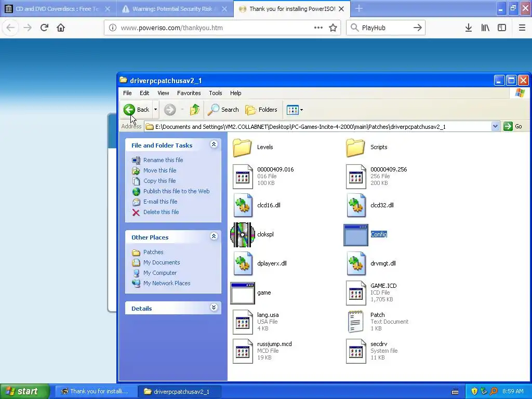Select the clokspl disc icon
Image resolution: width=532 pixels, height=399 pixels.
click(242, 234)
